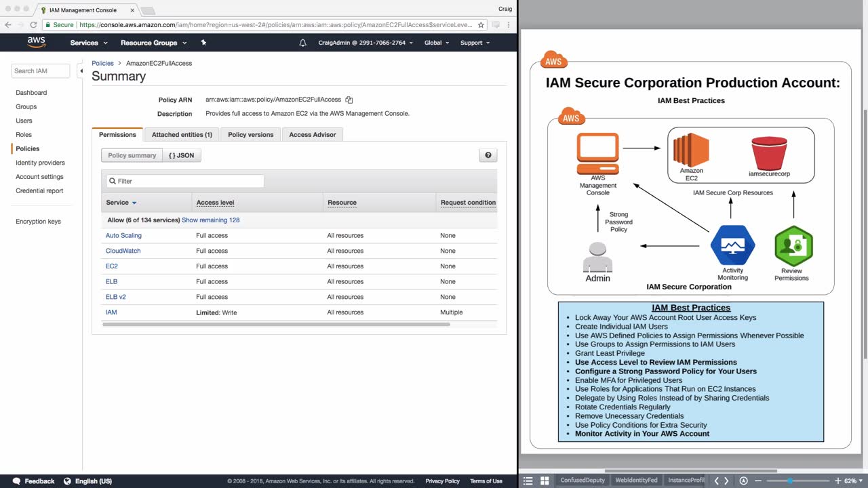Open the Services dropdown menu

tap(89, 43)
